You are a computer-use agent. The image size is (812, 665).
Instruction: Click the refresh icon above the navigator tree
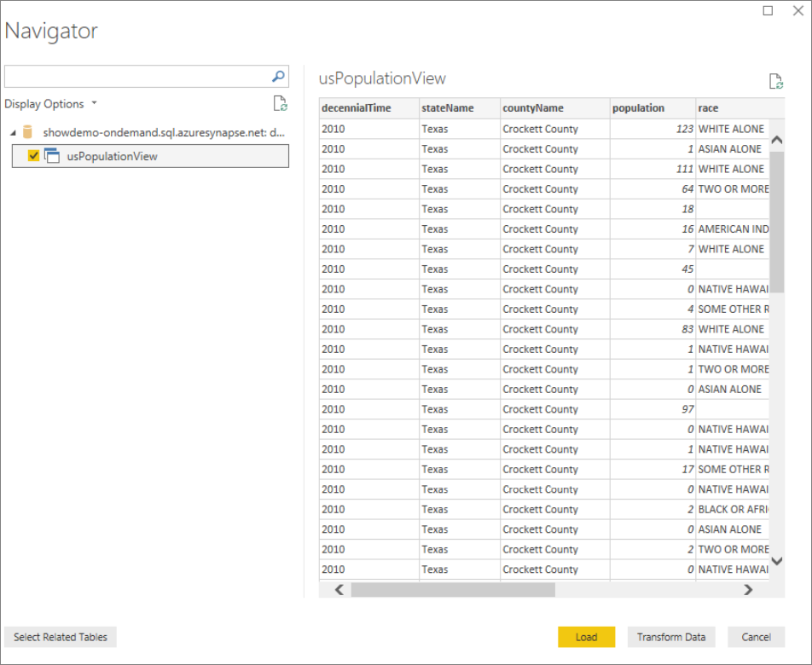(281, 103)
